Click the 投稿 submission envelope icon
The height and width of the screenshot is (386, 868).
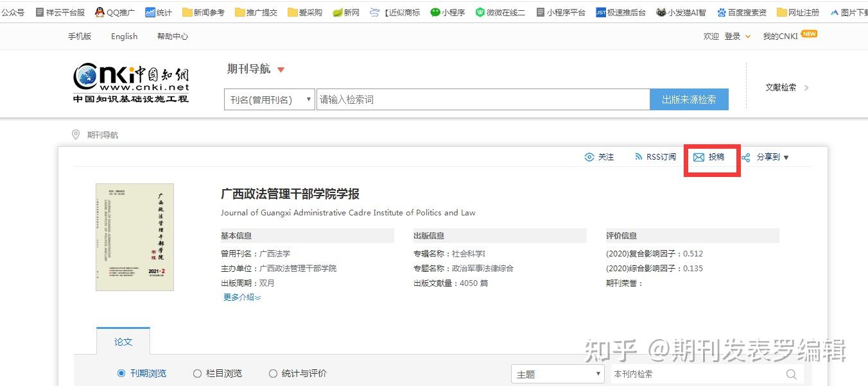click(699, 156)
